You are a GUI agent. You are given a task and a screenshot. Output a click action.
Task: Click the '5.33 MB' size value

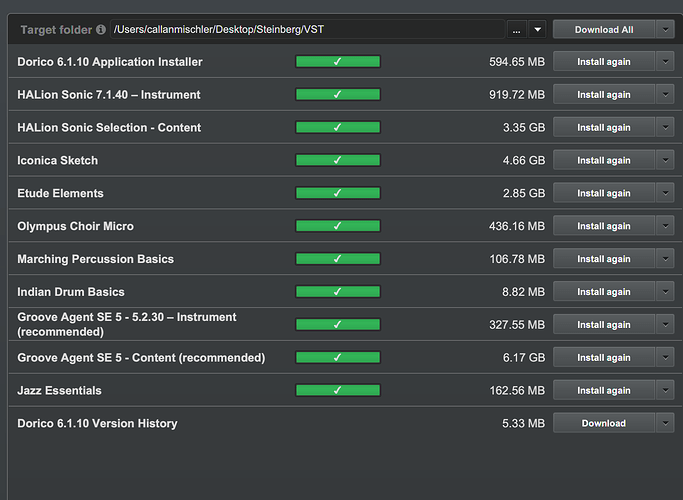click(x=523, y=423)
